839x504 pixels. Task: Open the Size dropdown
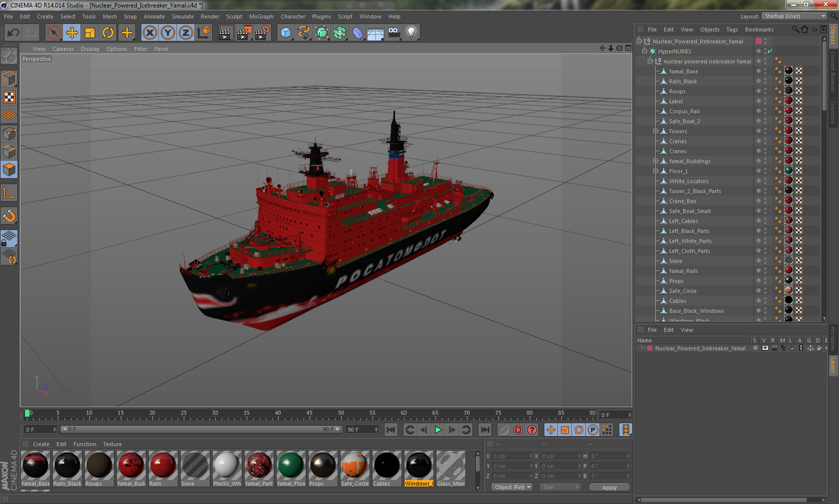point(560,487)
